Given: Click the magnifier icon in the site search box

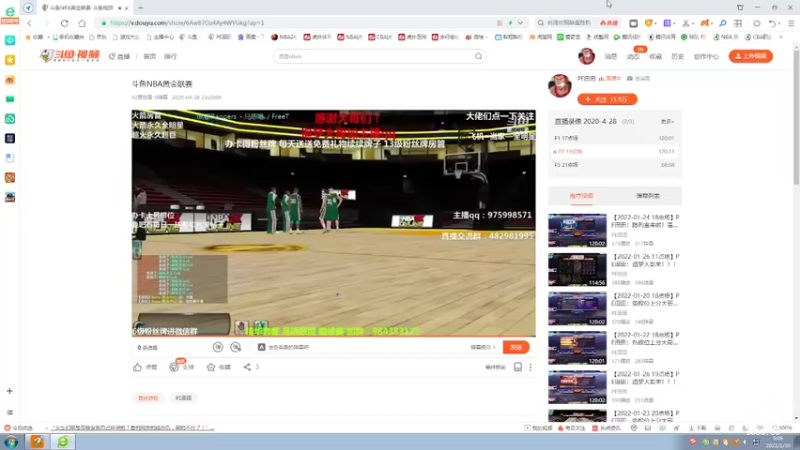Looking at the screenshot, I should (479, 57).
